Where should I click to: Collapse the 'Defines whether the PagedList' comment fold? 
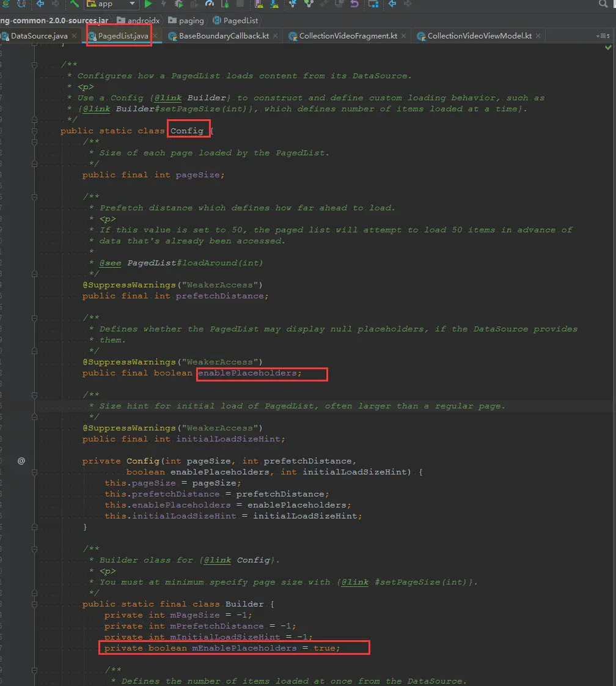[x=35, y=317]
